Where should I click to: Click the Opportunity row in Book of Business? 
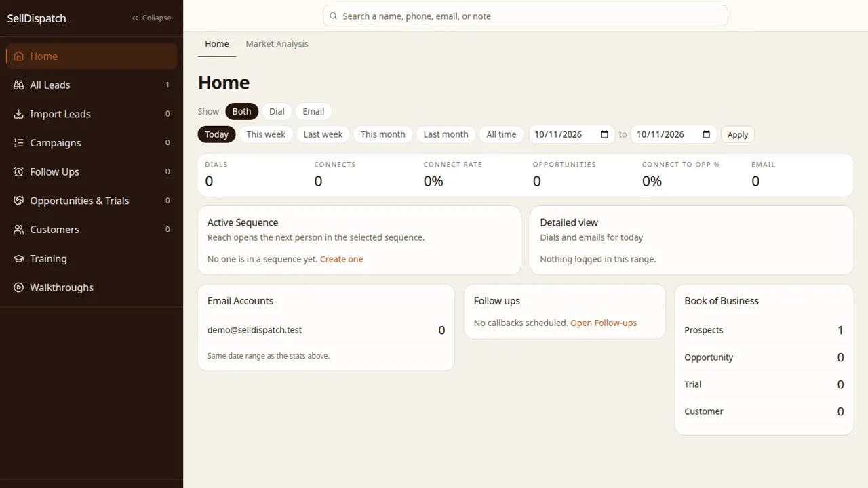(764, 357)
